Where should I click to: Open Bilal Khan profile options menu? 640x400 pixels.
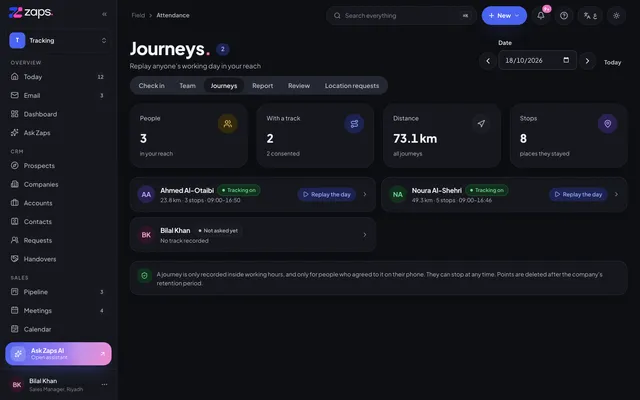point(104,384)
